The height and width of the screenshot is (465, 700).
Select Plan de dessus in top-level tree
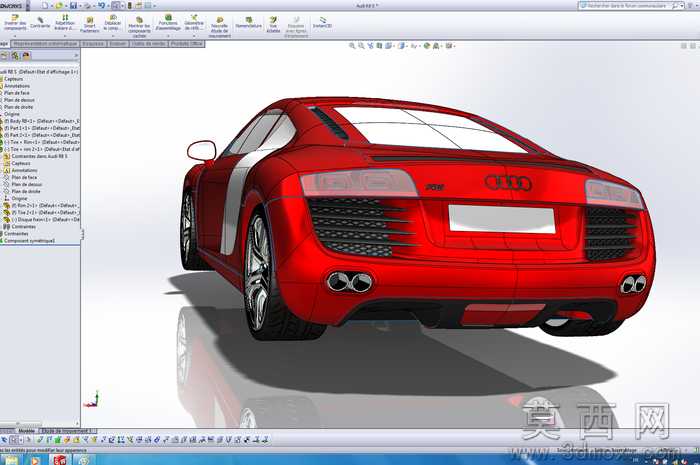[x=19, y=100]
